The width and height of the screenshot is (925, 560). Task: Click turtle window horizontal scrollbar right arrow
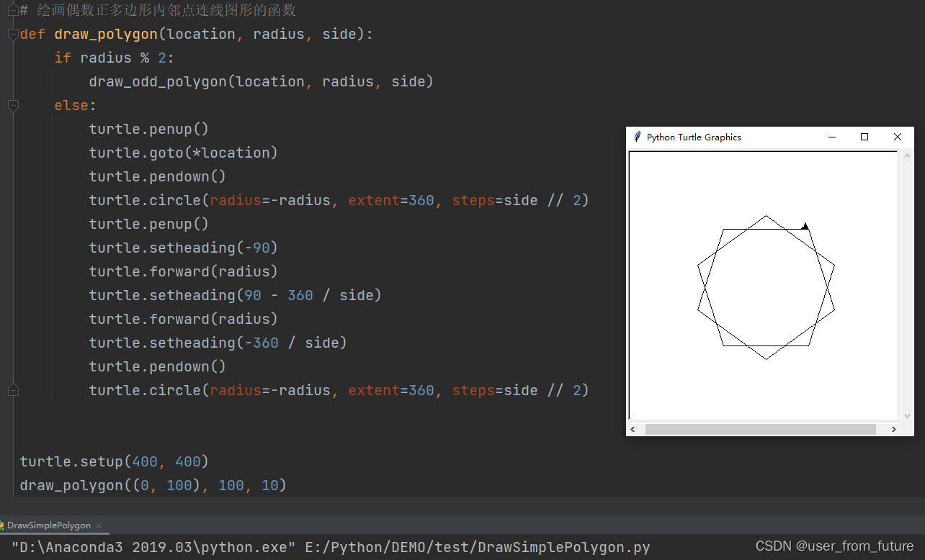pyautogui.click(x=894, y=429)
